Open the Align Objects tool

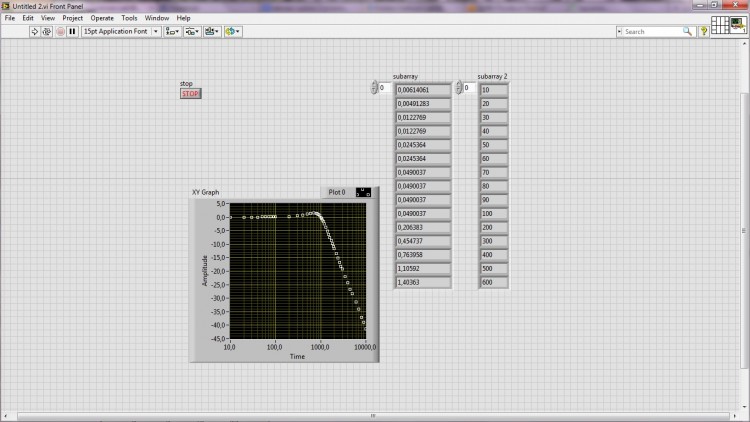pos(172,32)
